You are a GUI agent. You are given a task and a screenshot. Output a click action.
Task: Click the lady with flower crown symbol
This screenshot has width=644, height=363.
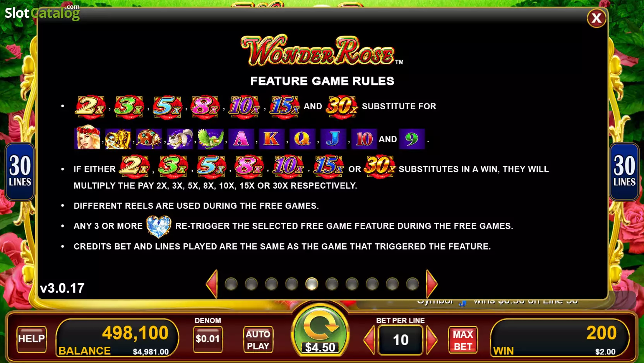tap(87, 138)
